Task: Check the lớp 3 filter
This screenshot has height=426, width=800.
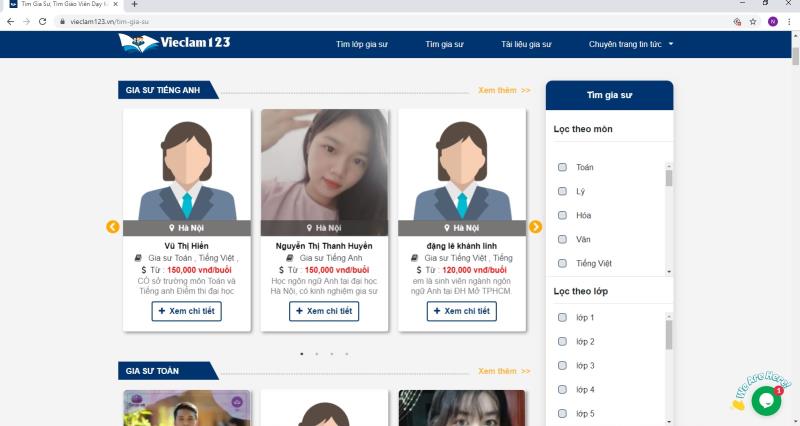Action: click(x=562, y=365)
